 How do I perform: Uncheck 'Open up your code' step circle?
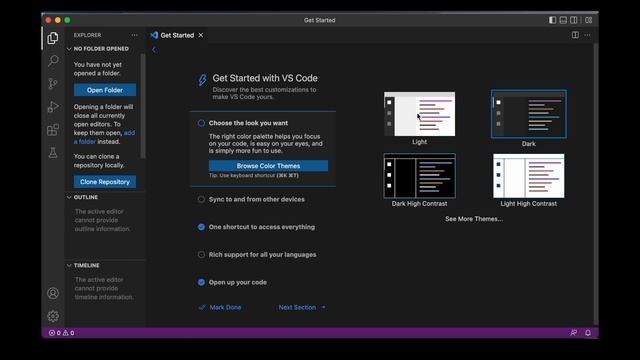[x=201, y=282]
